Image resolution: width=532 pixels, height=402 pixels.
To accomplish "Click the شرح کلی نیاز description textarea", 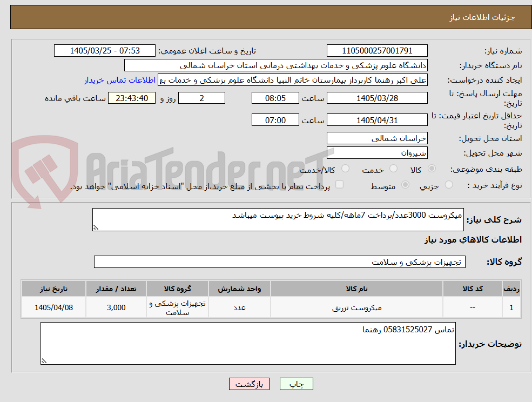I will click(278, 220).
